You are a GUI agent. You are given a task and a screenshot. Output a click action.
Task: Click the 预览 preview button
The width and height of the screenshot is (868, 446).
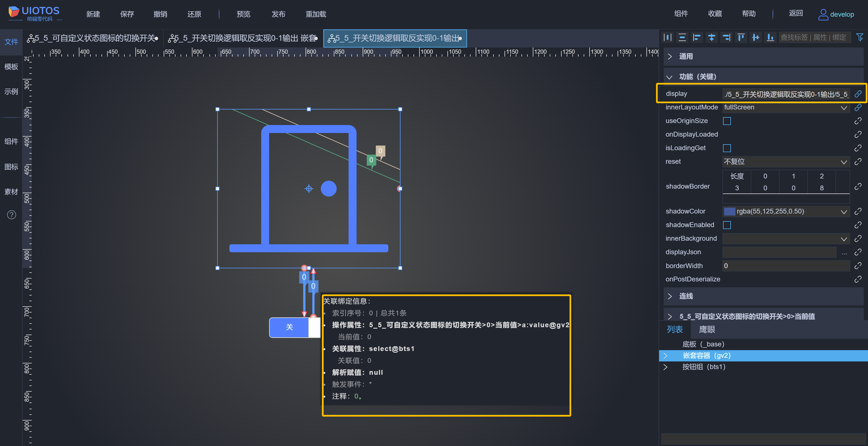(243, 14)
